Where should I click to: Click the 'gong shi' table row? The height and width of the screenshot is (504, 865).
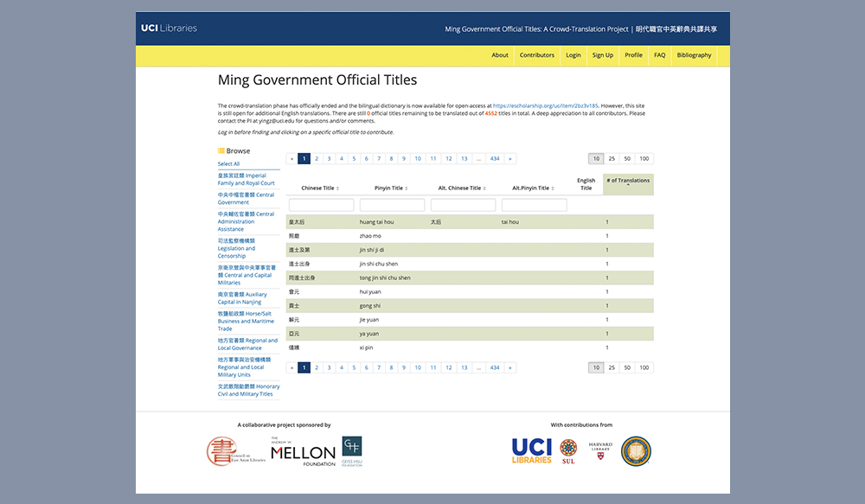470,305
